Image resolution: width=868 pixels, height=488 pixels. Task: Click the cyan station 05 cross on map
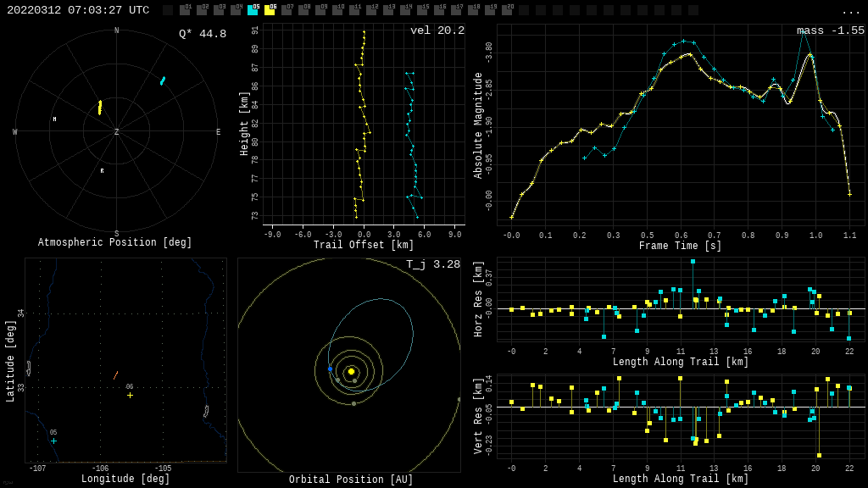[53, 441]
